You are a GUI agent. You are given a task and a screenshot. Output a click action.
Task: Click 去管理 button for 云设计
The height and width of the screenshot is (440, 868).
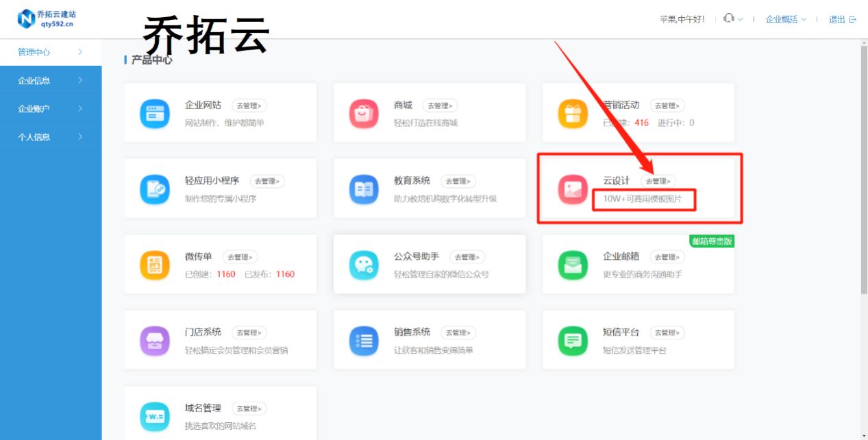coord(658,181)
